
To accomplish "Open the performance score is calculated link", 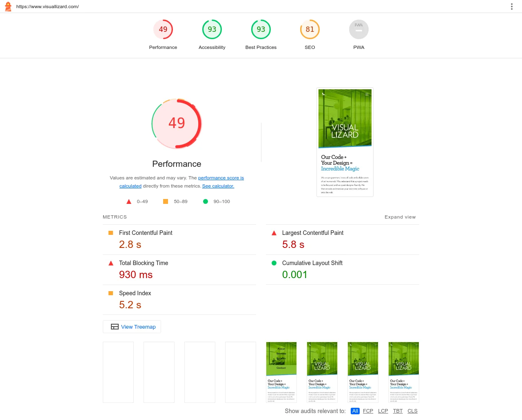I will [x=221, y=178].
